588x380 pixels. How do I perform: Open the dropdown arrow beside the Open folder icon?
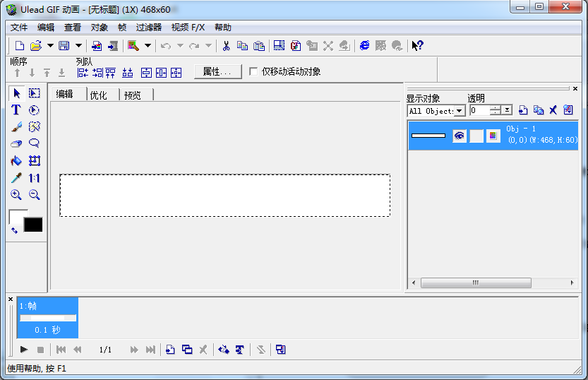[x=50, y=46]
